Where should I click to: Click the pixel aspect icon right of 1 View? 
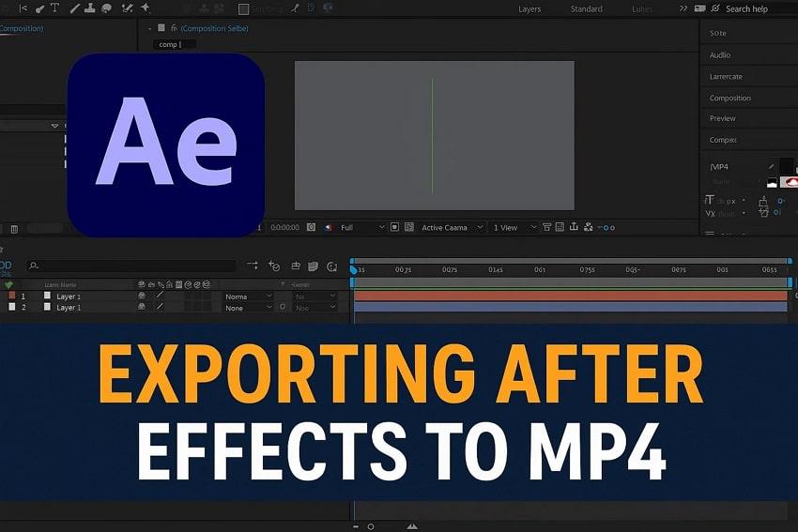[547, 227]
